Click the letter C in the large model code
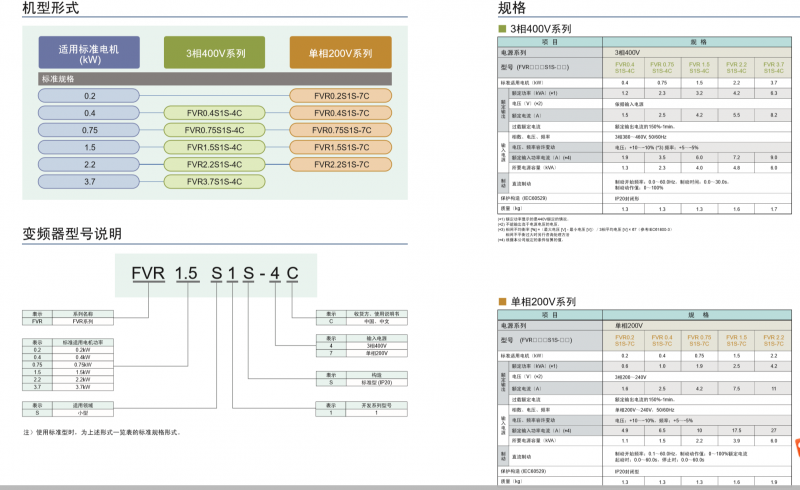This screenshot has height=490, width=800. (292, 274)
